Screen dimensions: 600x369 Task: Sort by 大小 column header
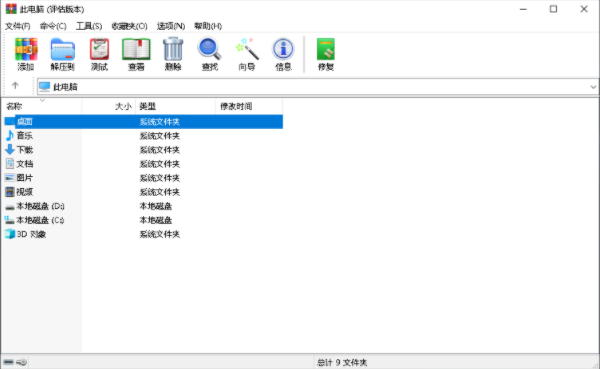[109, 106]
